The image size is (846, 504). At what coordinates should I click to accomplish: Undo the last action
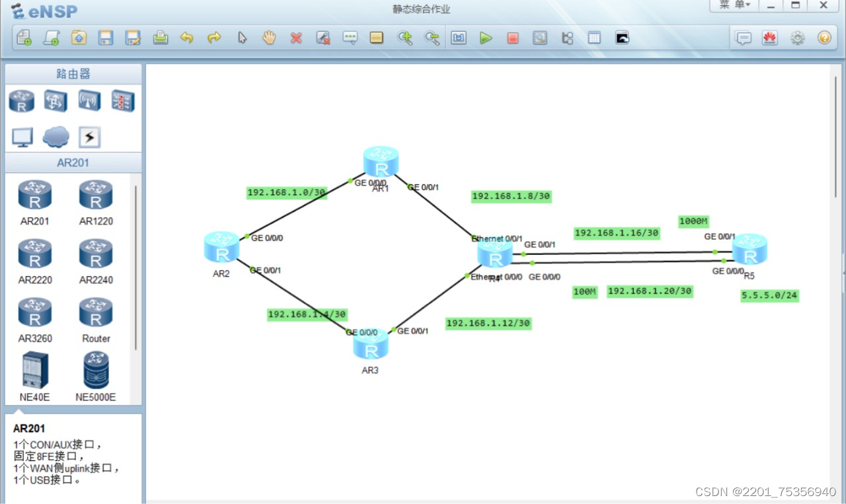pyautogui.click(x=187, y=38)
